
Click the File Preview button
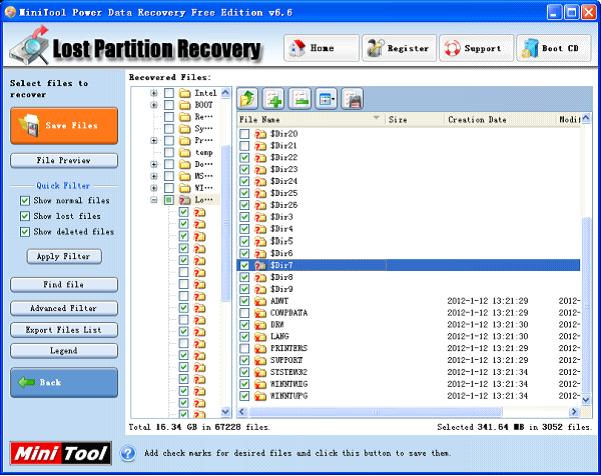pyautogui.click(x=64, y=161)
